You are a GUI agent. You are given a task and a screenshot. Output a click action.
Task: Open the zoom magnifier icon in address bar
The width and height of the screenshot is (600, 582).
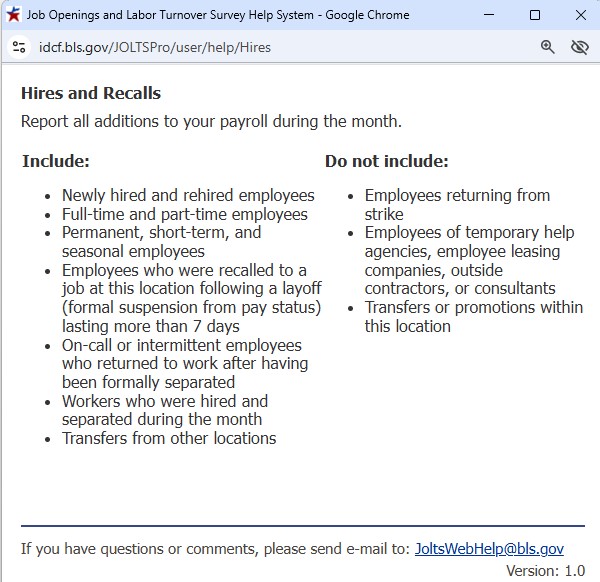coord(547,47)
